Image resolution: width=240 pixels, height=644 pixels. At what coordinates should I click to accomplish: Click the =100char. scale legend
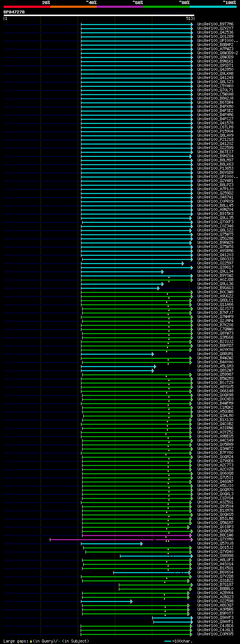coord(178,641)
